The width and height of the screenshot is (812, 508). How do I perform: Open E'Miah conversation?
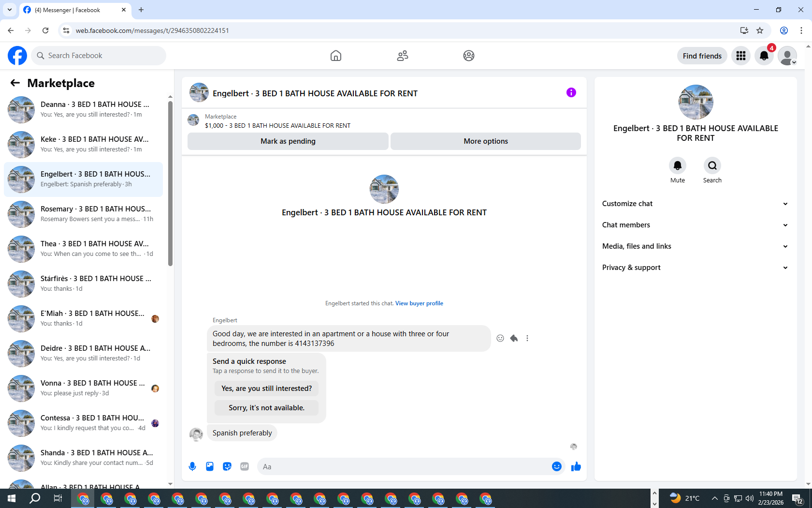pyautogui.click(x=83, y=319)
